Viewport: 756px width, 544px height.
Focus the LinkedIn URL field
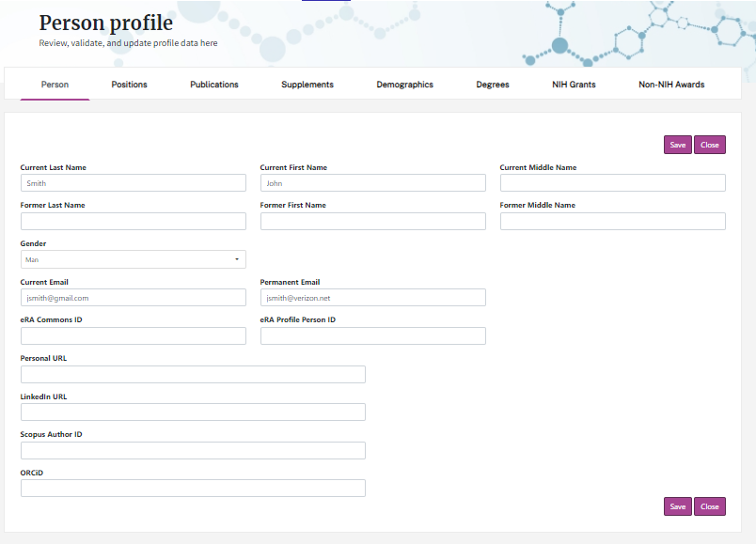193,412
